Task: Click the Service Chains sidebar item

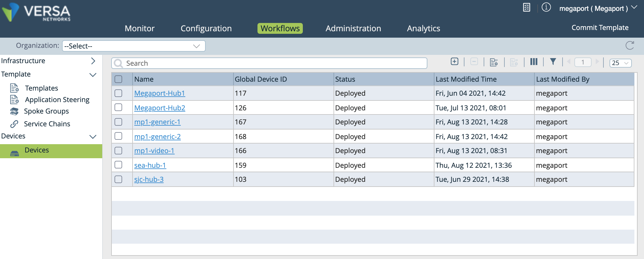Action: coord(47,124)
